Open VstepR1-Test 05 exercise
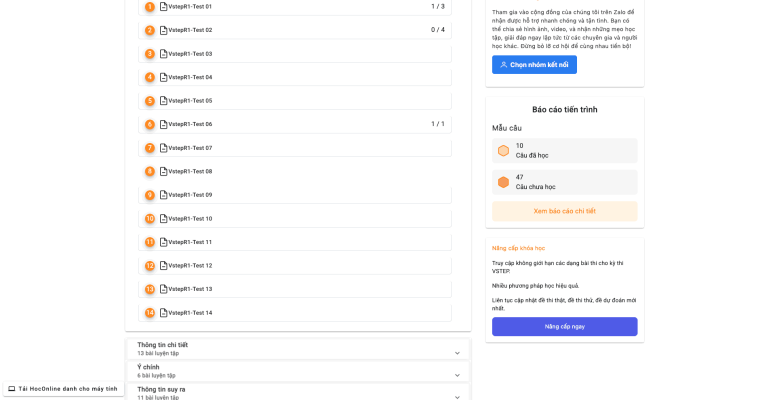775x400 pixels. coord(295,100)
